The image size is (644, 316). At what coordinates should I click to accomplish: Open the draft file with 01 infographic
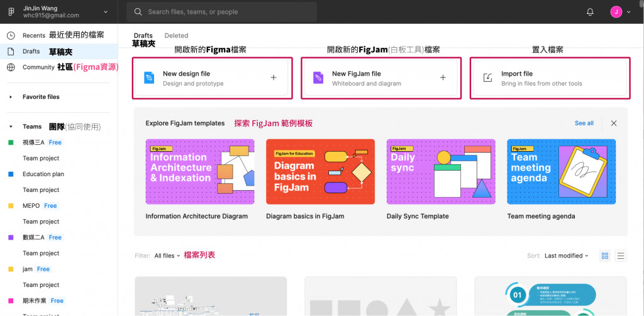(550, 296)
